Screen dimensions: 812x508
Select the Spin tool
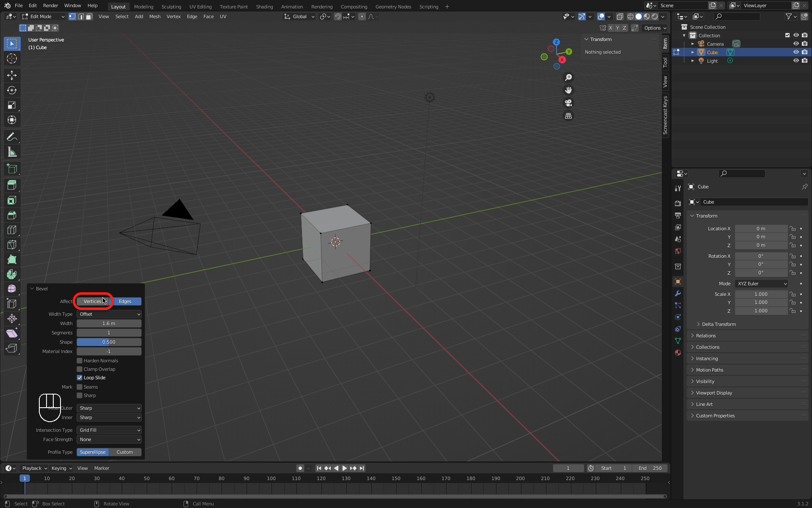12,274
